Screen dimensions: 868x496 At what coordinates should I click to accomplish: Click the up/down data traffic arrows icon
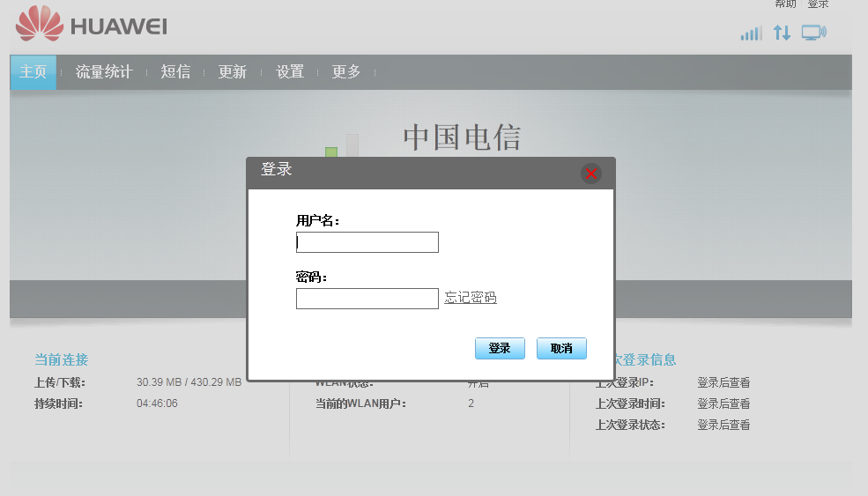pyautogui.click(x=782, y=33)
